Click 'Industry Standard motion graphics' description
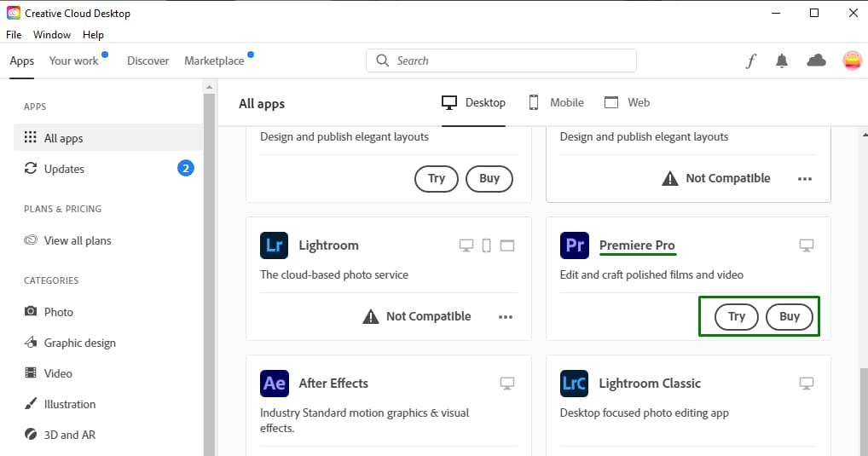The width and height of the screenshot is (868, 456). tap(364, 420)
